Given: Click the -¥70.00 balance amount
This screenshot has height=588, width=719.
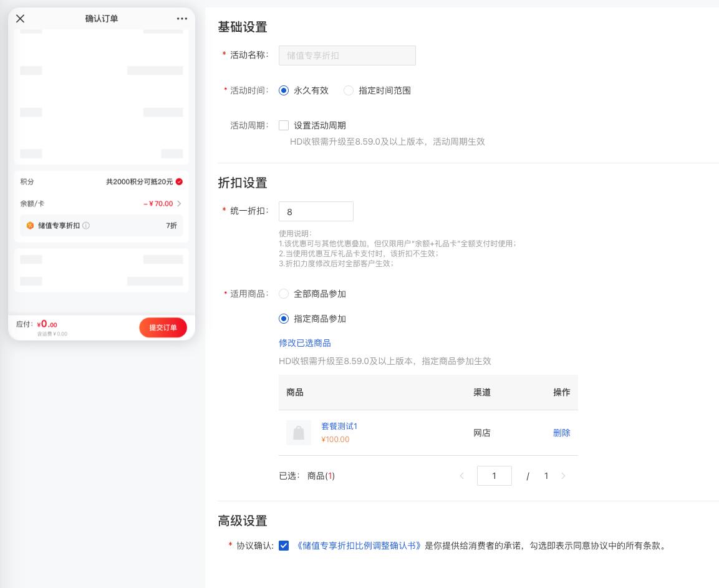Looking at the screenshot, I should [158, 204].
